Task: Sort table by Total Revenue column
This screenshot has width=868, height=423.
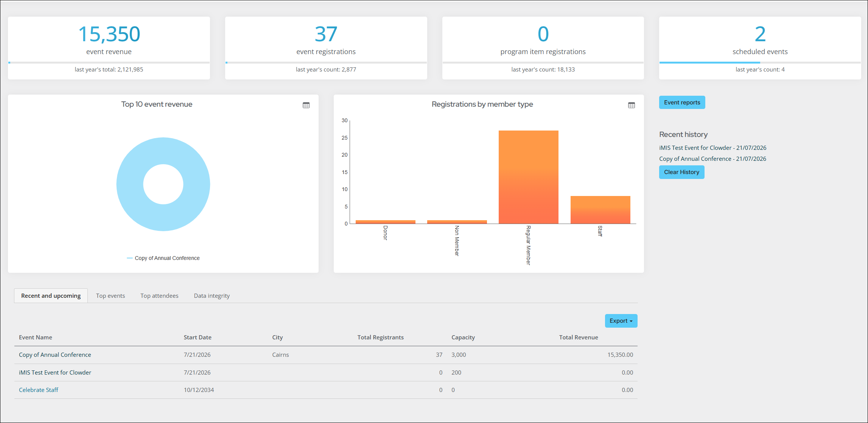Action: click(579, 337)
